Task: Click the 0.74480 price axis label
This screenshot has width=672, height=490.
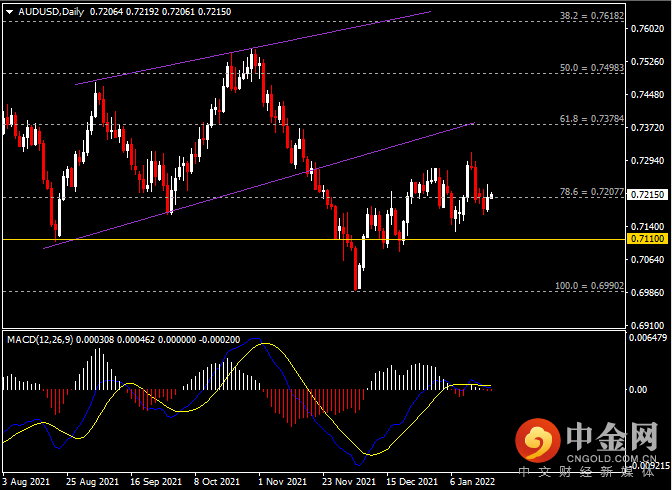Action: point(647,95)
